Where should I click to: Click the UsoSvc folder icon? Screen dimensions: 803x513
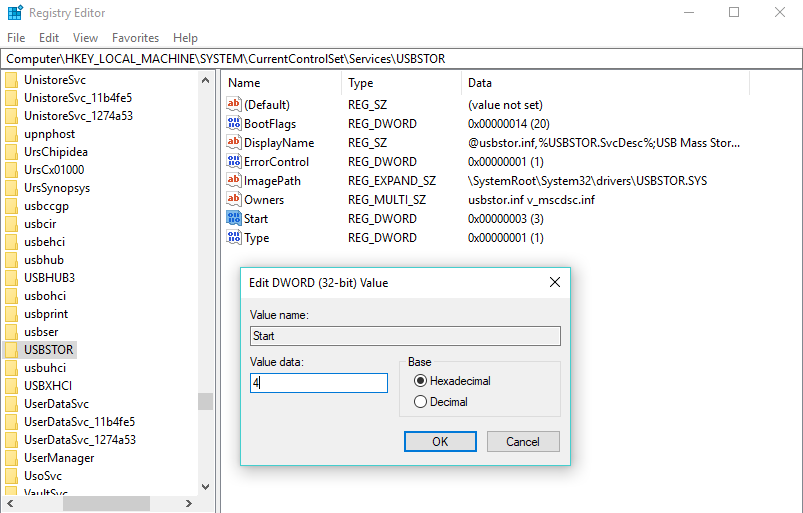[11, 476]
